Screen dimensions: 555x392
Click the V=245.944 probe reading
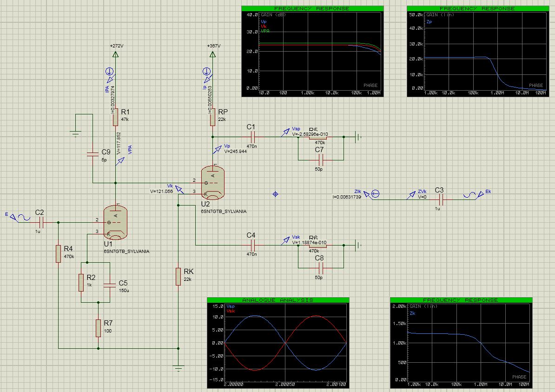click(x=235, y=152)
